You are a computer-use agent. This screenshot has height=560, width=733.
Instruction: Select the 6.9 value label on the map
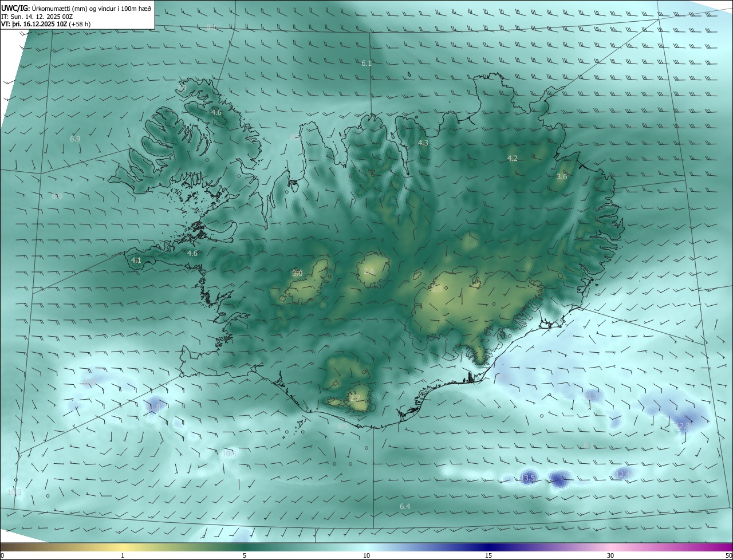coord(75,139)
